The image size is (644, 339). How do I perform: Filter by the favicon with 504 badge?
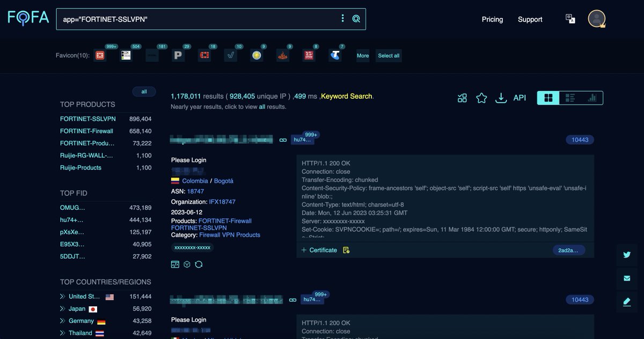(x=126, y=55)
